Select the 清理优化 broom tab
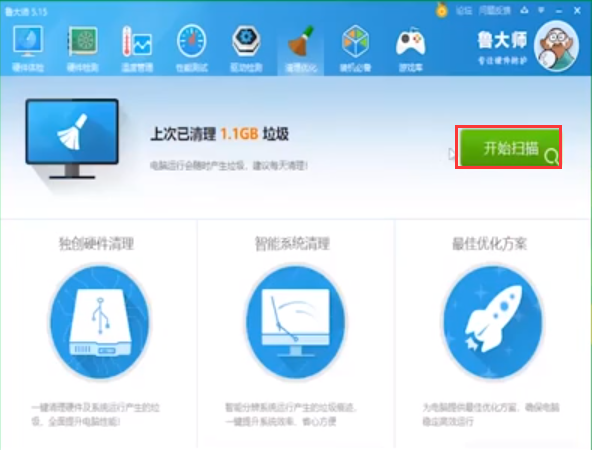 click(x=301, y=49)
